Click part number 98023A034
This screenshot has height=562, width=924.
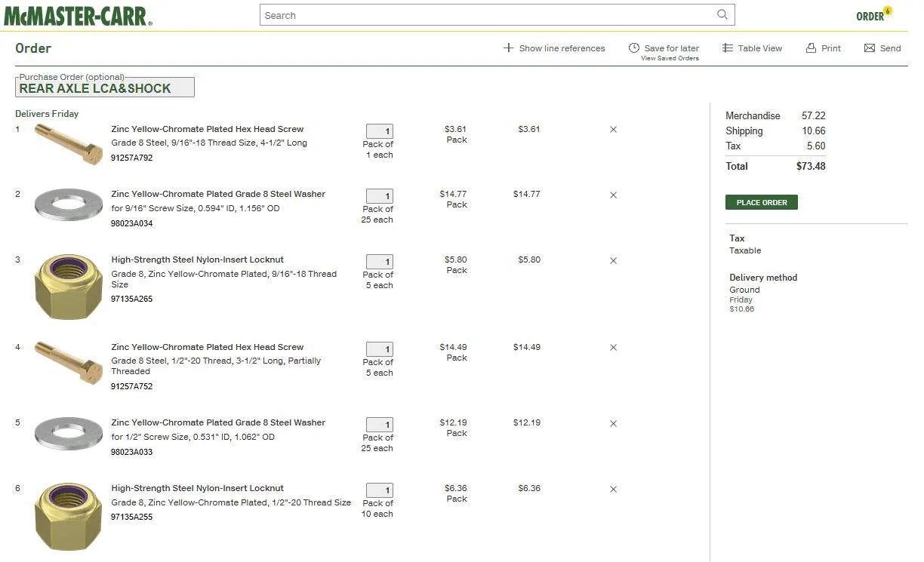coord(131,223)
